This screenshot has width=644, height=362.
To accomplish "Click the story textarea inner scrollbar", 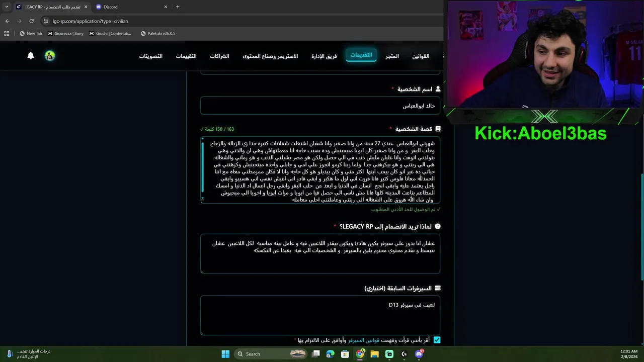I will coord(203,167).
